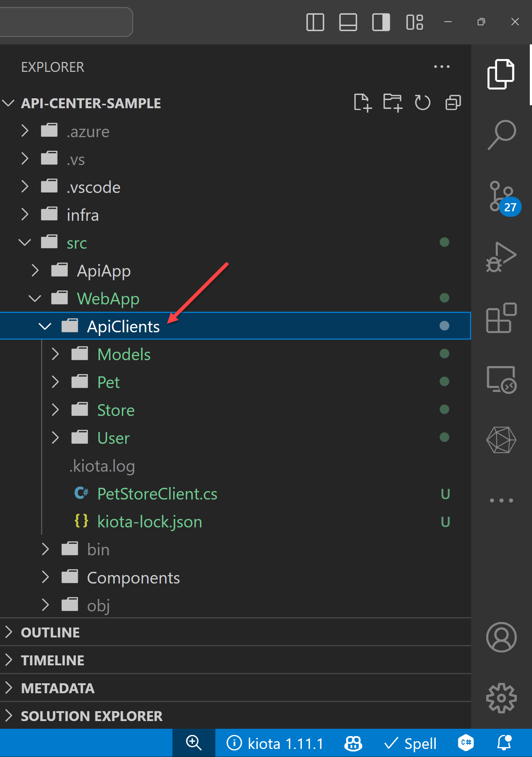
Task: Open Explorer view in activity bar
Action: [501, 74]
